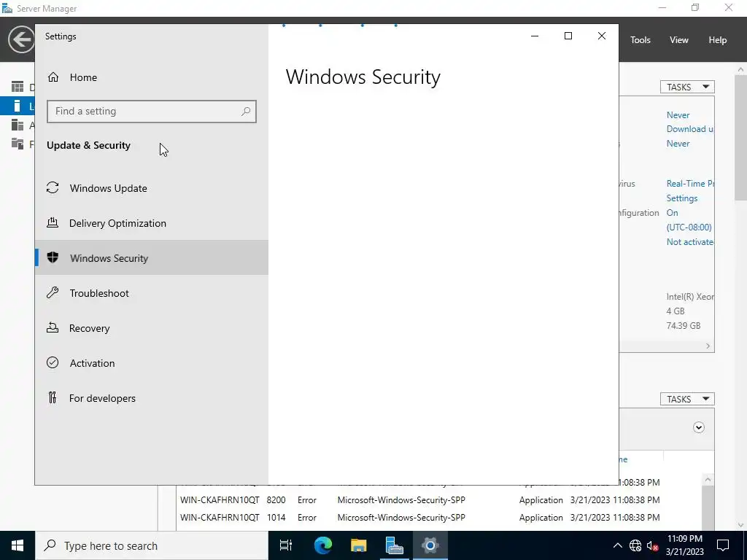747x560 pixels.
Task: Click the For developers tools icon
Action: [x=53, y=397]
